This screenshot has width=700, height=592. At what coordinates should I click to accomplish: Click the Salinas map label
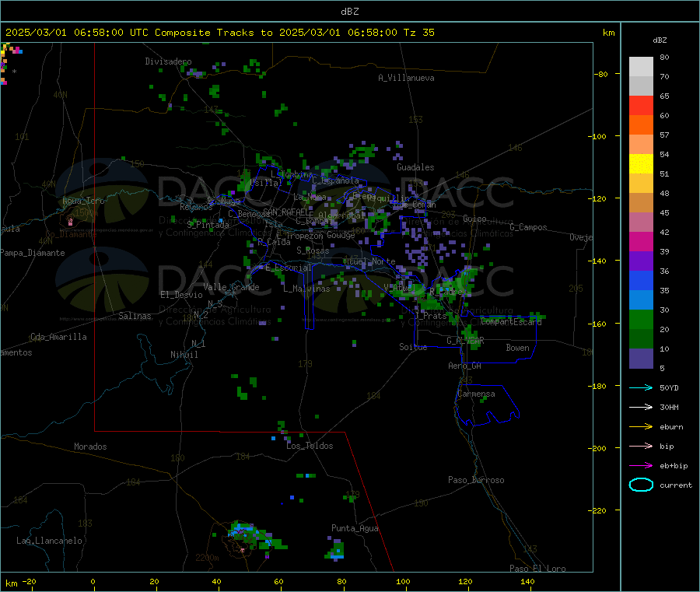pos(135,316)
